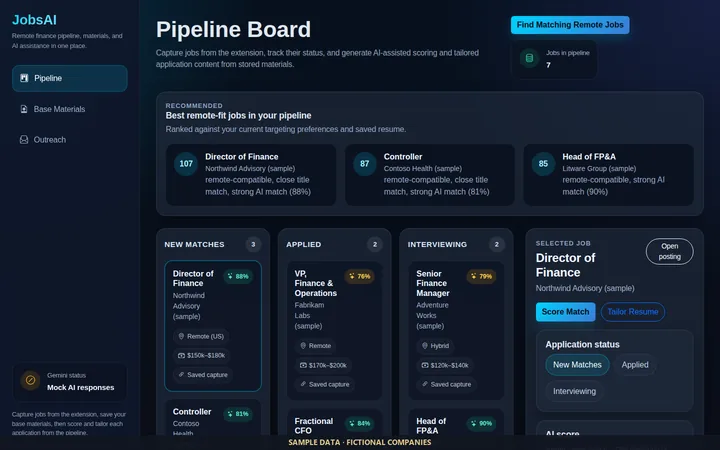720x450 pixels.
Task: Click the Pipeline Board heading
Action: [x=233, y=29]
